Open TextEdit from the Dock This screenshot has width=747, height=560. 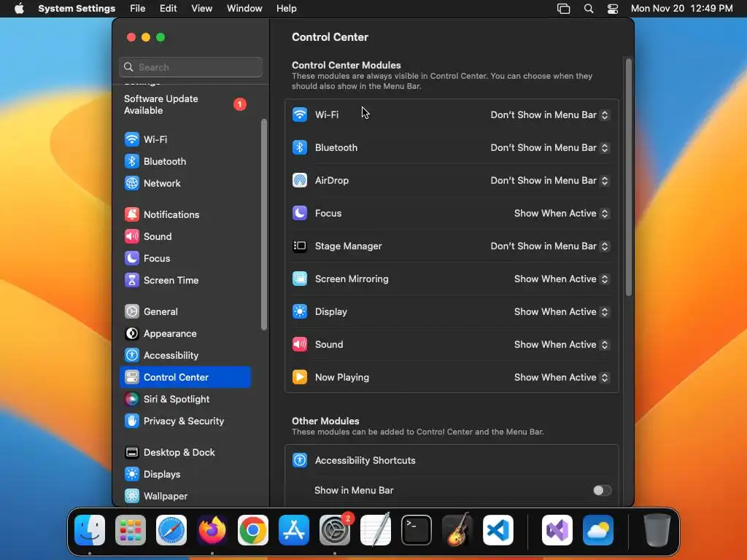(376, 530)
